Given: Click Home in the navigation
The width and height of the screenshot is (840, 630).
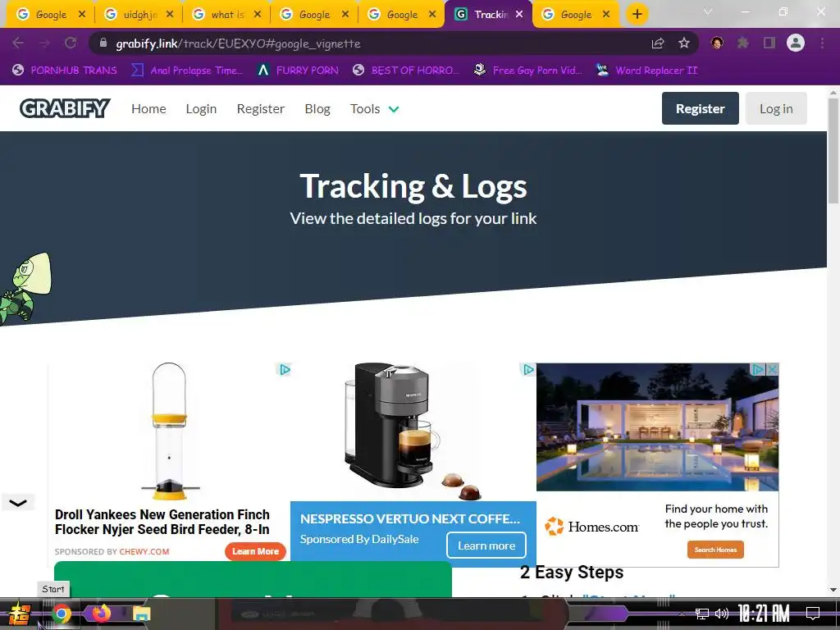Looking at the screenshot, I should click(x=148, y=109).
